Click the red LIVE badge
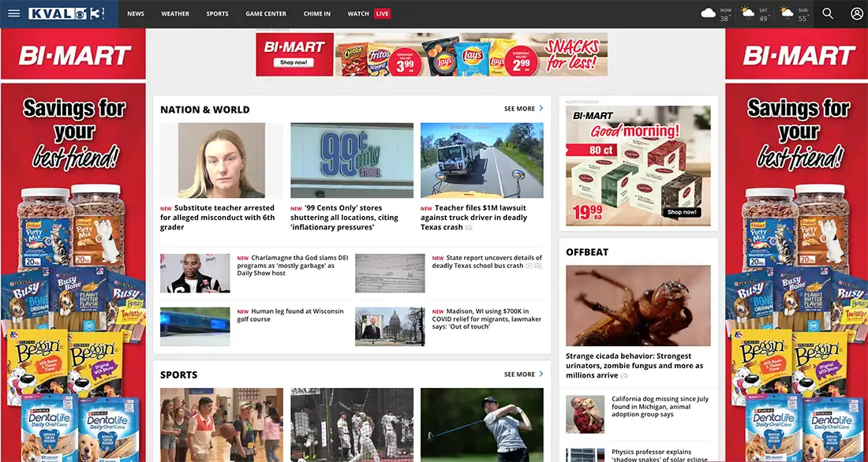This screenshot has height=462, width=868. (x=383, y=14)
